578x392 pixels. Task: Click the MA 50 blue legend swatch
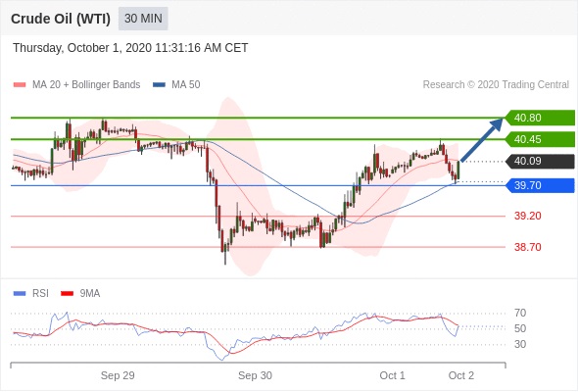[x=159, y=85]
